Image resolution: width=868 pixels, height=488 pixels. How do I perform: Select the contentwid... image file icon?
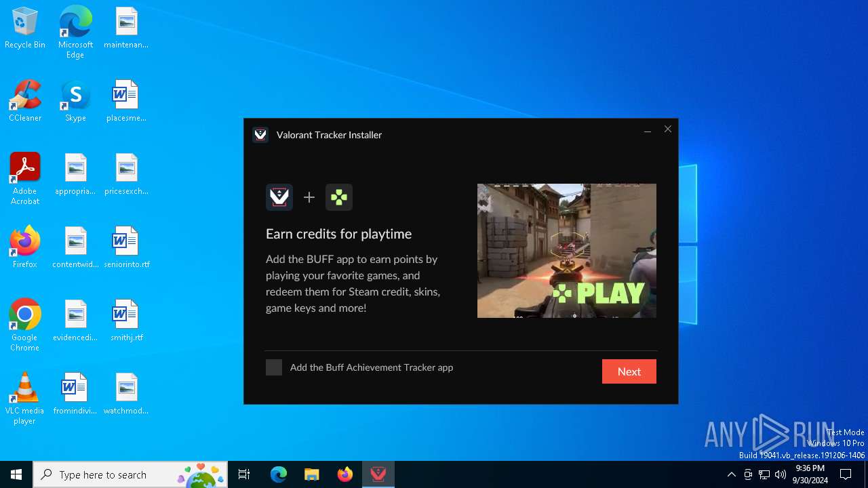(75, 248)
